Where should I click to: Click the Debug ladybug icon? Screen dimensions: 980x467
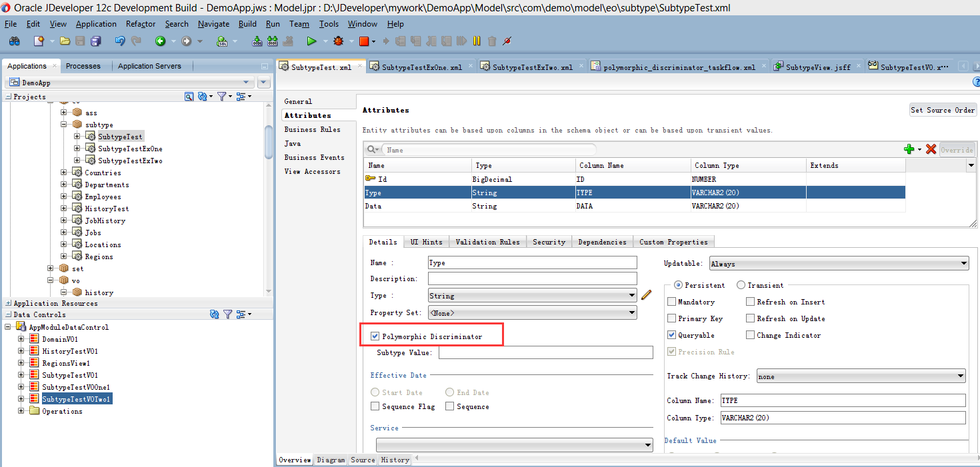coord(339,41)
